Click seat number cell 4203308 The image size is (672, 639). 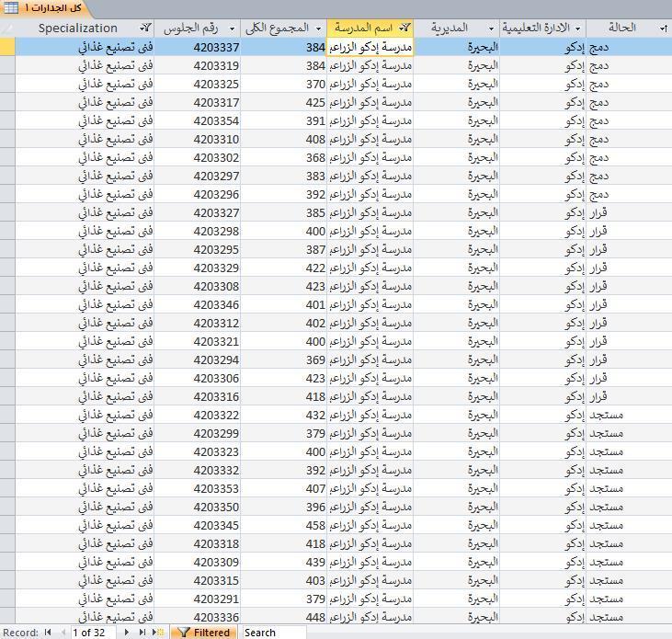[197, 286]
